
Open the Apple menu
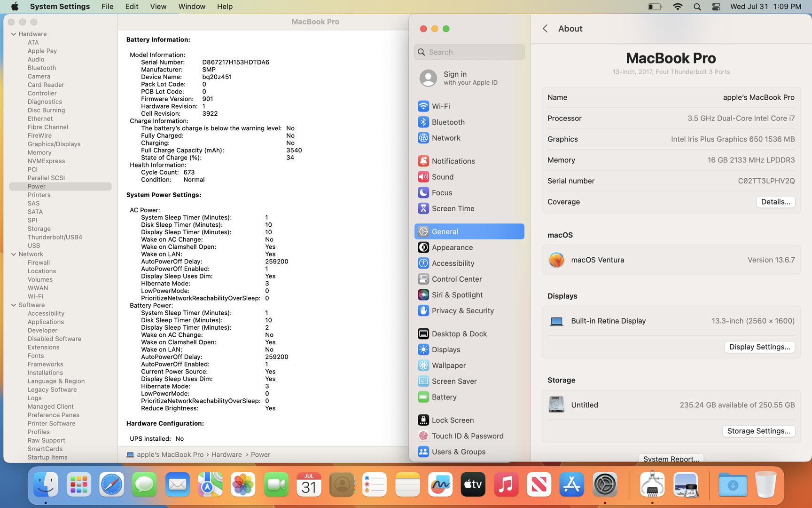(x=15, y=7)
